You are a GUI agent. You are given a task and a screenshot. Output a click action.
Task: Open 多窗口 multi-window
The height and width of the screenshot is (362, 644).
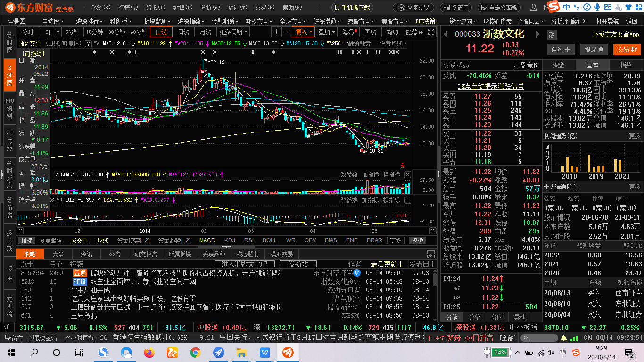point(455,8)
